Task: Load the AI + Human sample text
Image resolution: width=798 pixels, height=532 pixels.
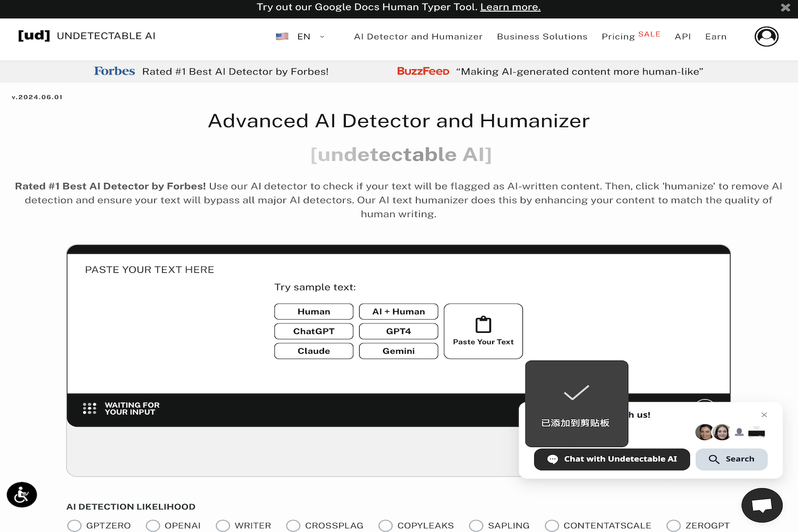Action: [x=398, y=311]
